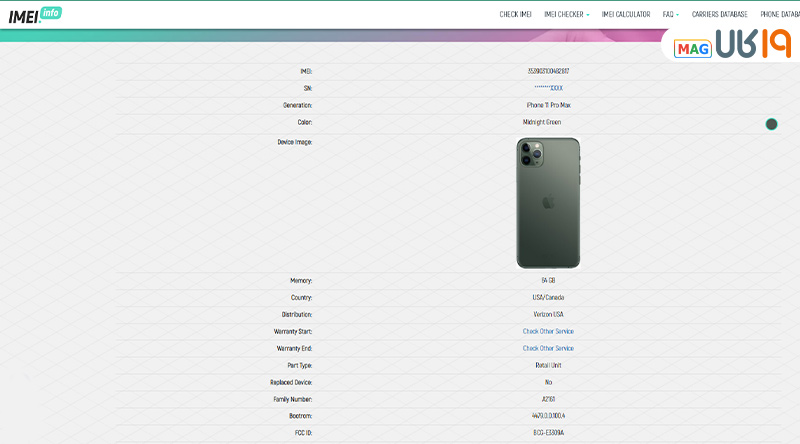
Task: Expand the IMEI Checker dropdown menu
Action: coord(566,15)
